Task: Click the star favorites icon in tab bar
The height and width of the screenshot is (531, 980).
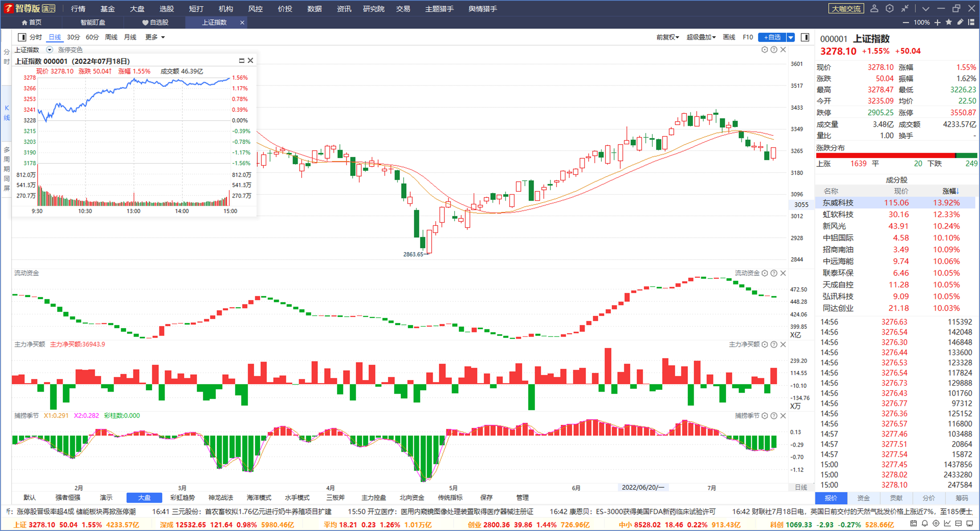Action: (949, 22)
